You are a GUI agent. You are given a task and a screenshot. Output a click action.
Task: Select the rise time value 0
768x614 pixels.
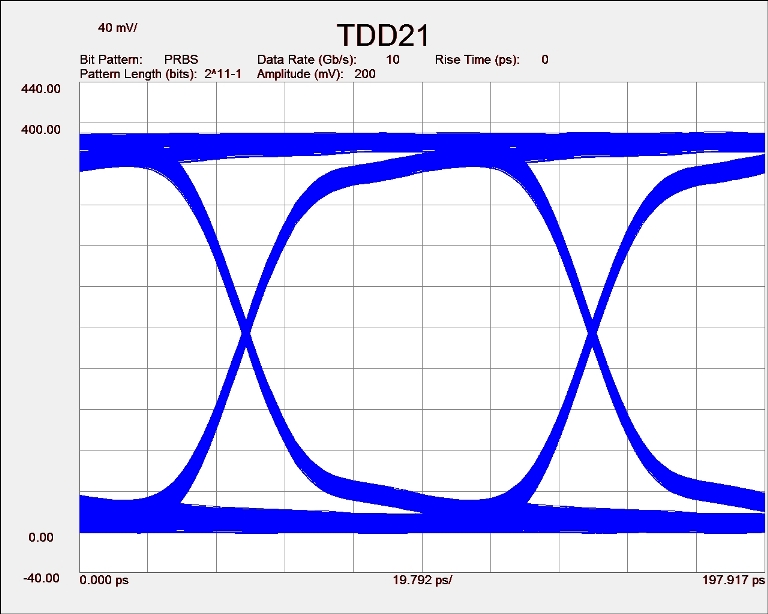[x=545, y=60]
